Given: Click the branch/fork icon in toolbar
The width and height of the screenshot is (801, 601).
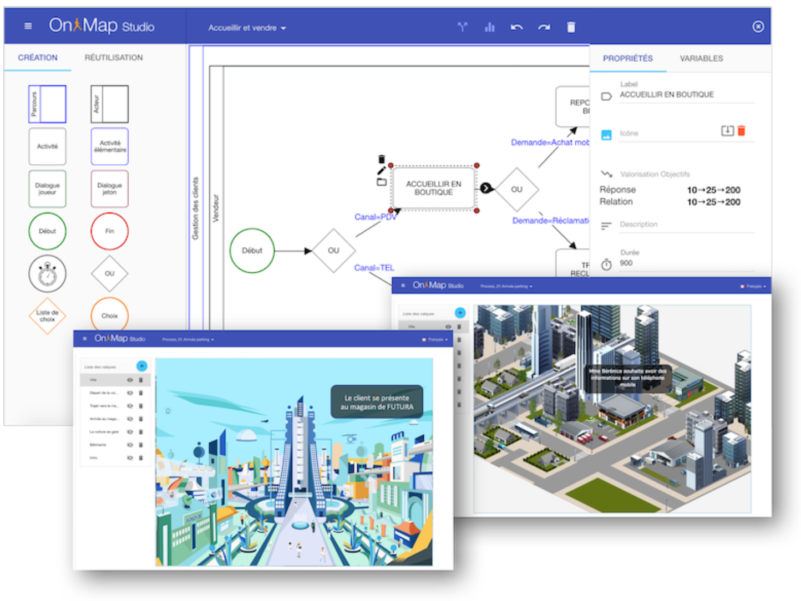Looking at the screenshot, I should (x=463, y=27).
